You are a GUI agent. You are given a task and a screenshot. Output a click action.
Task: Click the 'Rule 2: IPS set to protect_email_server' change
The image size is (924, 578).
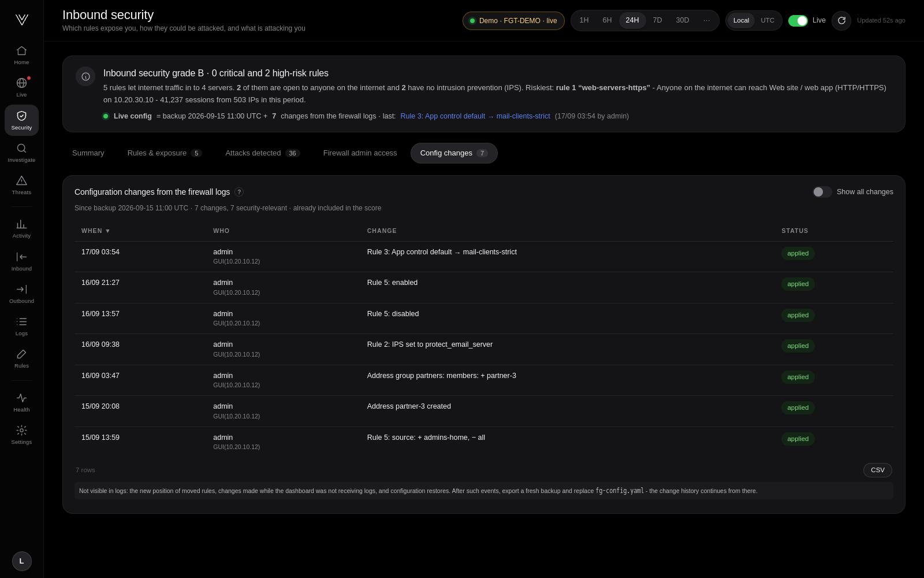point(430,344)
